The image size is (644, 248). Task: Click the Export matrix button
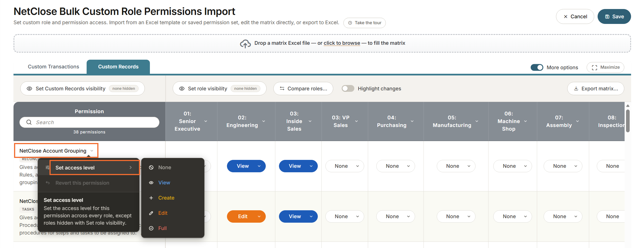(x=596, y=89)
